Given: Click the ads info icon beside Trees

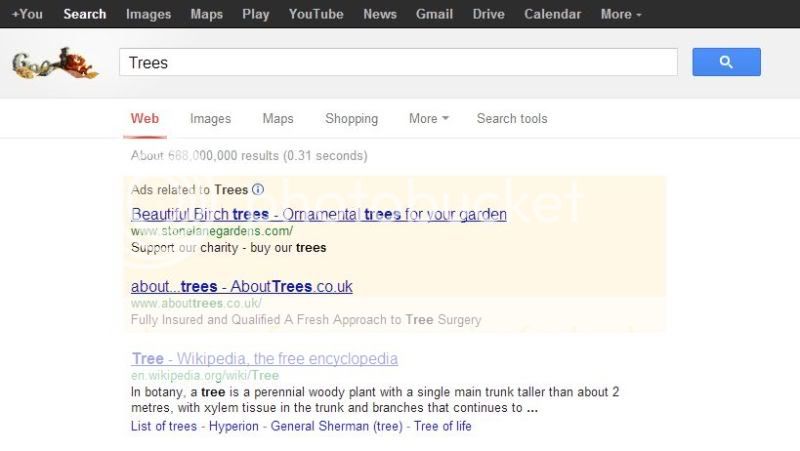Looking at the screenshot, I should tap(258, 190).
